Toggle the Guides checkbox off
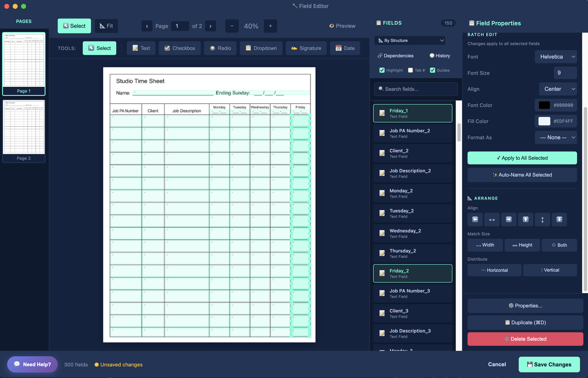This screenshot has width=588, height=378. tap(433, 70)
